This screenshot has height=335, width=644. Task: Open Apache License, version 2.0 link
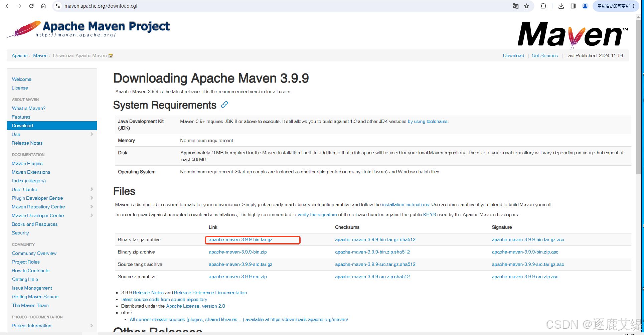point(195,306)
